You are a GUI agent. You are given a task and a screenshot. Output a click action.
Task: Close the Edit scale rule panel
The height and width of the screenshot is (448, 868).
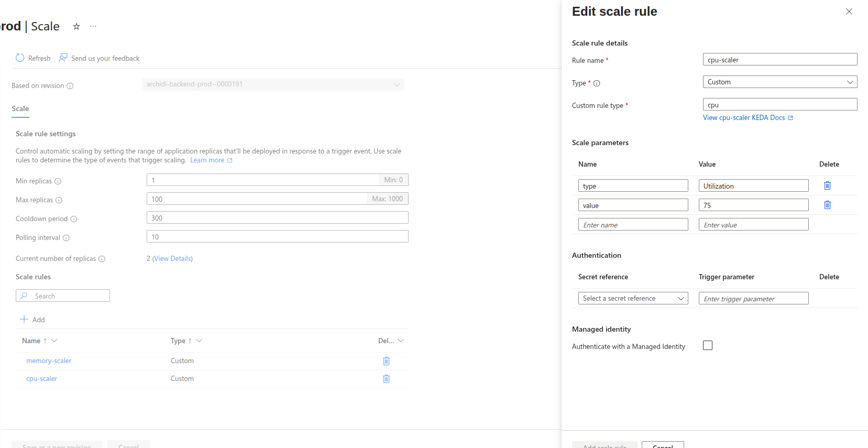[x=849, y=12]
